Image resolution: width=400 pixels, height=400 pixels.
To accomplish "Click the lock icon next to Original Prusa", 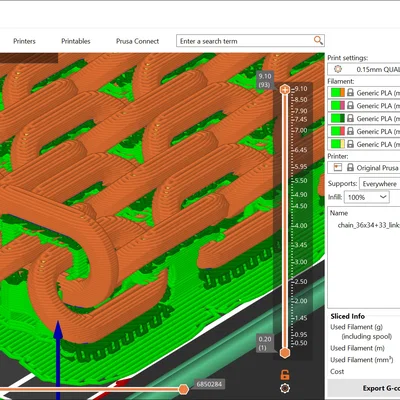I will (350, 167).
